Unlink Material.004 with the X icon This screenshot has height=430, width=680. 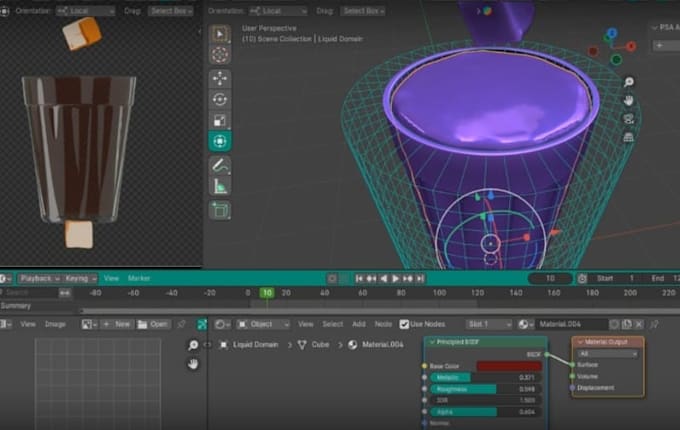[x=639, y=324]
